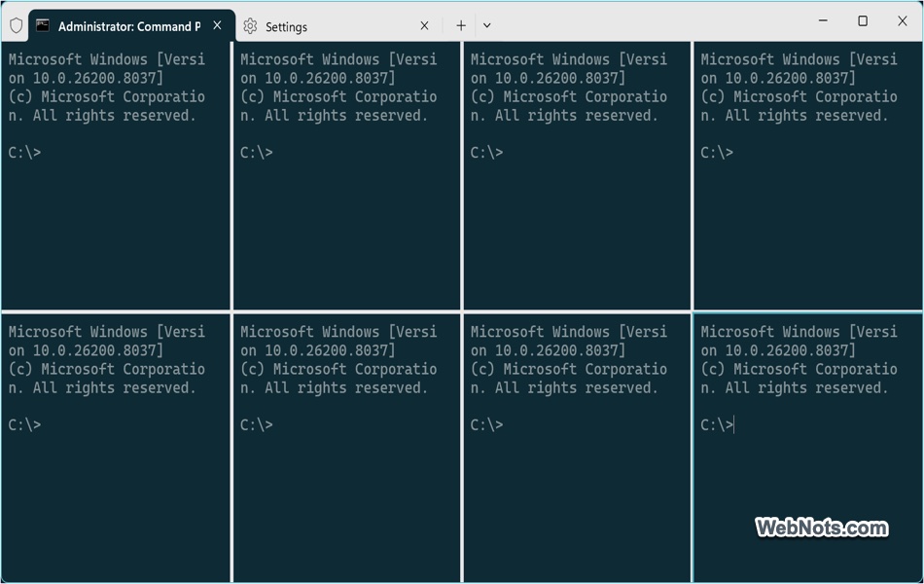This screenshot has width=924, height=584.
Task: Expand the new tab profile dropdown
Action: pos(486,25)
